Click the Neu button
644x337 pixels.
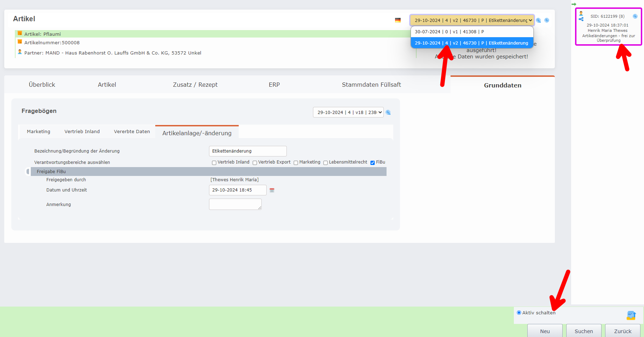545,331
